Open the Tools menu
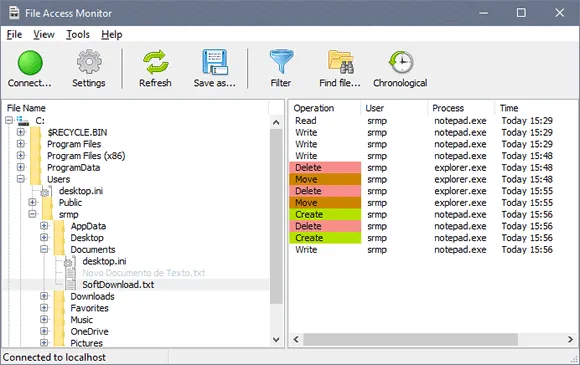Screen dimensions: 580x365 (x=78, y=34)
